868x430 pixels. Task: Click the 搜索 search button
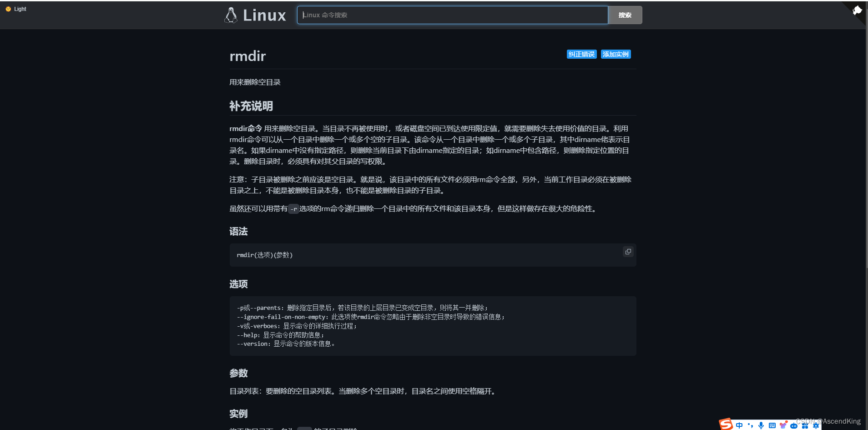pos(625,15)
